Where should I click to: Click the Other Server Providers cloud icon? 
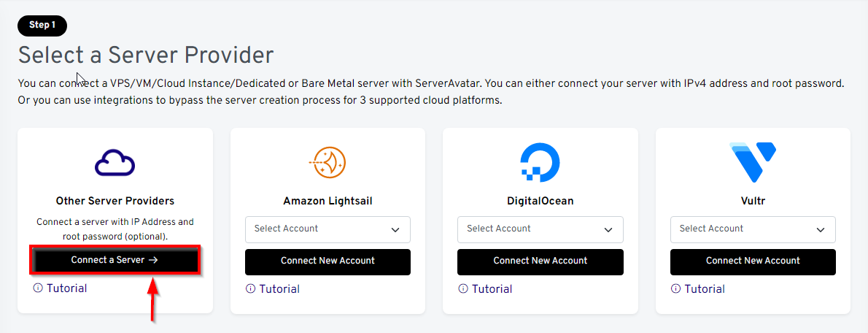click(x=115, y=163)
